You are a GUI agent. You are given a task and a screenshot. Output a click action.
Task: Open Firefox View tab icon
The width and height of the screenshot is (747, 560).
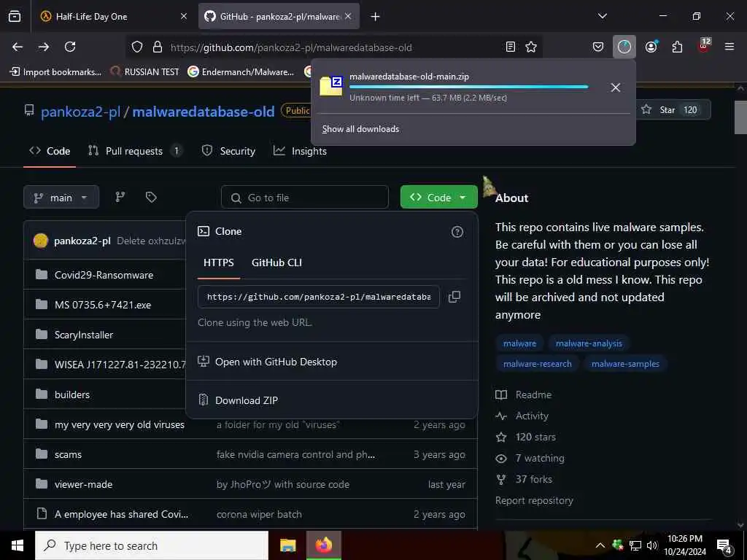(x=15, y=16)
